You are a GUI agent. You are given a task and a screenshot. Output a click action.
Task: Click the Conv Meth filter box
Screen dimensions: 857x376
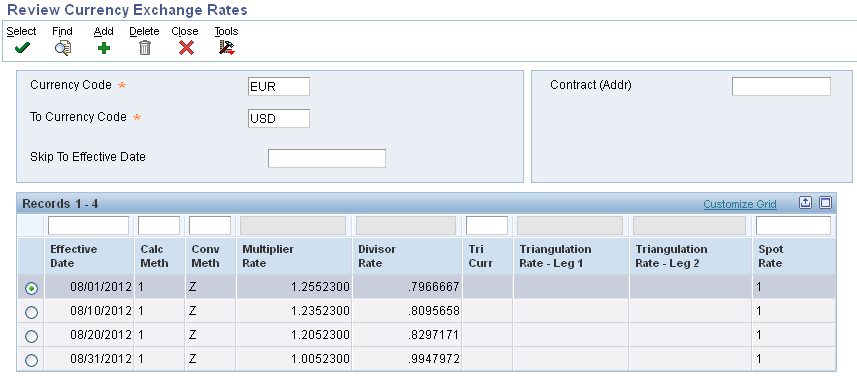210,225
